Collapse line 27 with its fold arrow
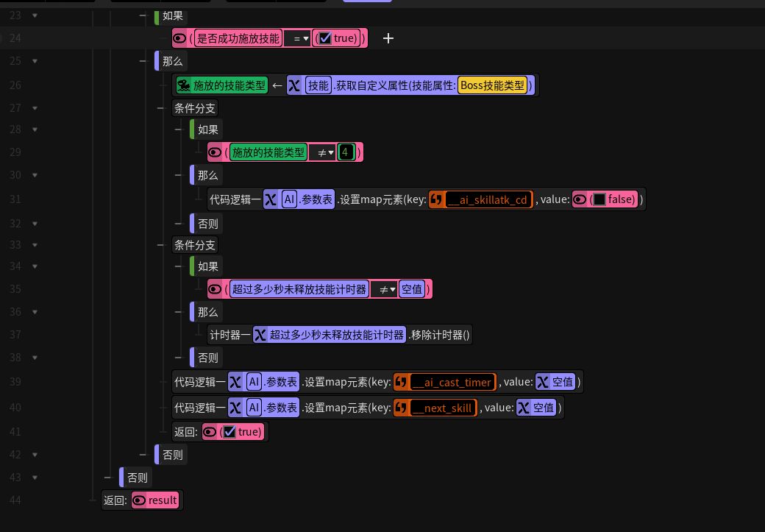The height and width of the screenshot is (532, 765). (35, 108)
